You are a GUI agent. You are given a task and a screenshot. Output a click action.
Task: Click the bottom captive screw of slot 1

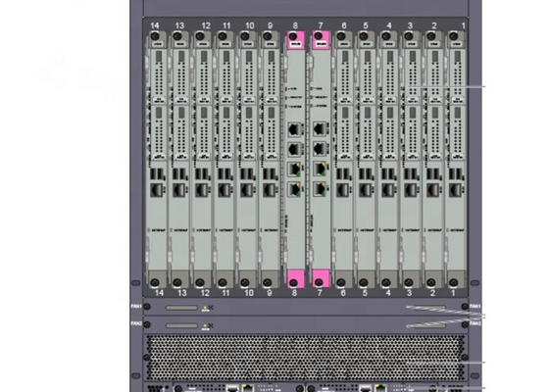click(454, 282)
